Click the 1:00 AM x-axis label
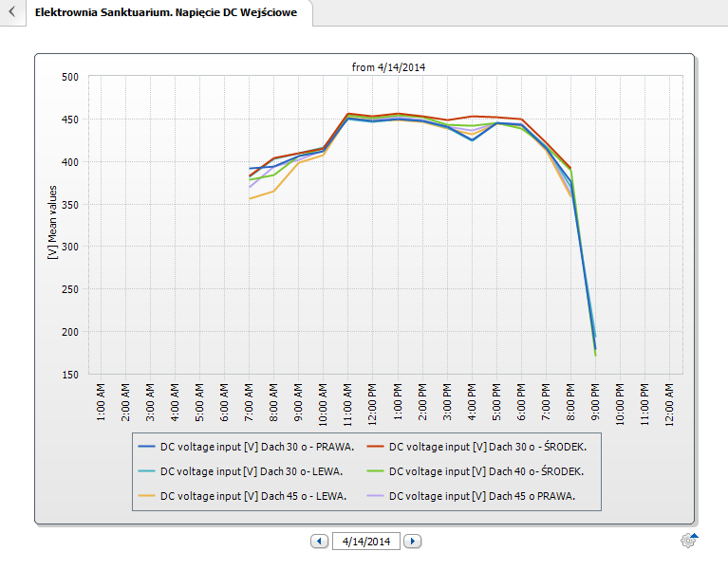 point(101,402)
